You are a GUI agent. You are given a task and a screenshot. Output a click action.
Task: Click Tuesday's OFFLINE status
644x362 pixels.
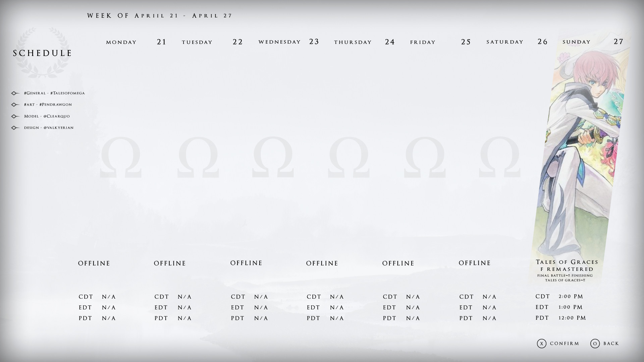point(170,263)
